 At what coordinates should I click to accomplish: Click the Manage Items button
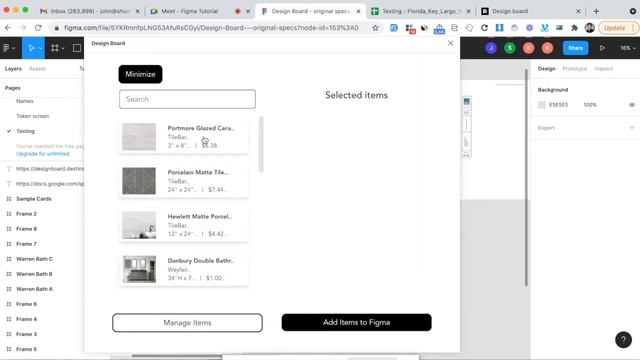(x=187, y=323)
